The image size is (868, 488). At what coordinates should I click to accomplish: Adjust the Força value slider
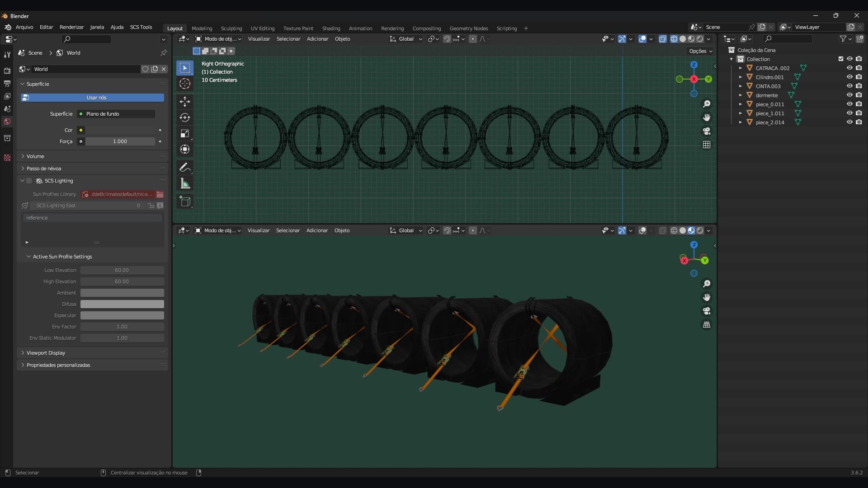(120, 141)
